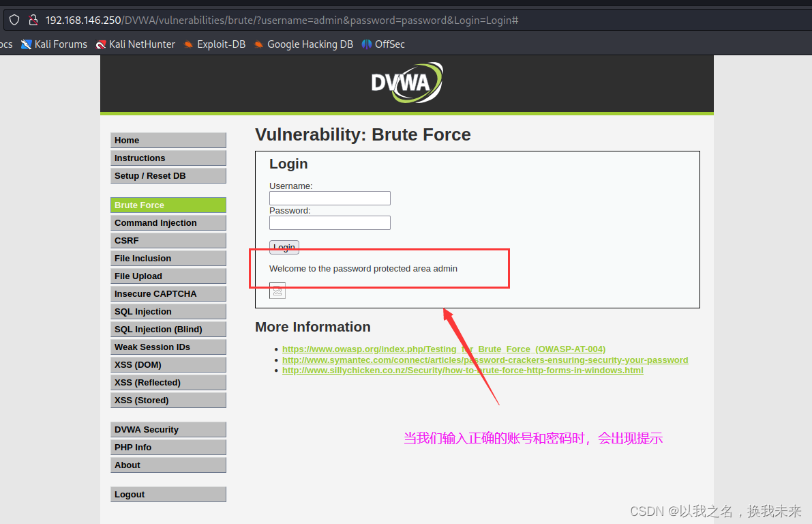Click the DVWA logo in header

click(x=407, y=83)
